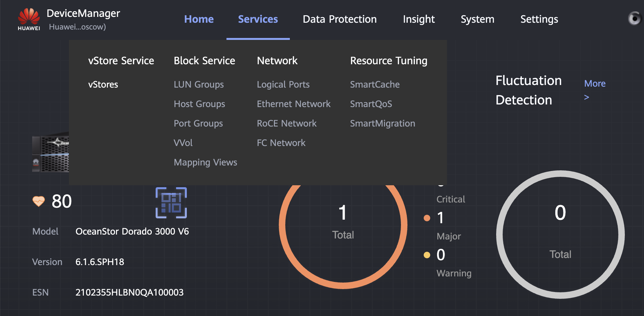The image size is (644, 316).
Task: Navigate to RoCE Network
Action: click(x=287, y=123)
